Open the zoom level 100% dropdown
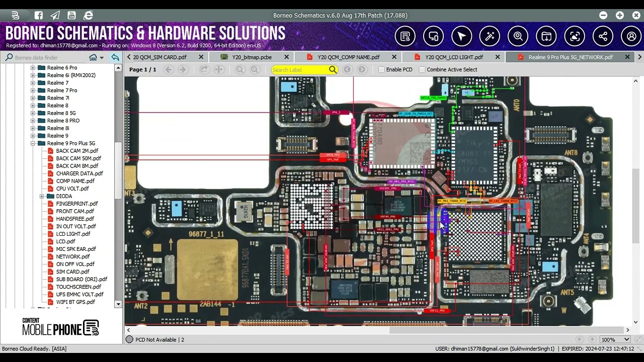Viewport: 644px width, 362px height. click(625, 340)
